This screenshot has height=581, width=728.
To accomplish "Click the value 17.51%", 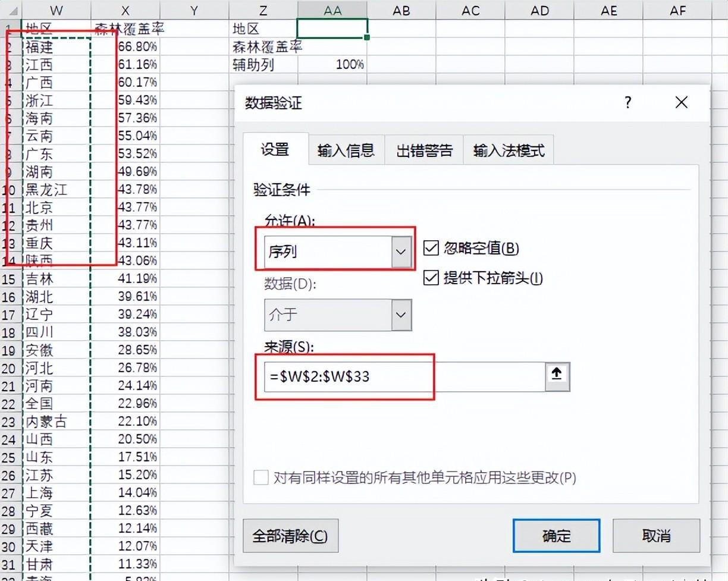I will tap(137, 457).
